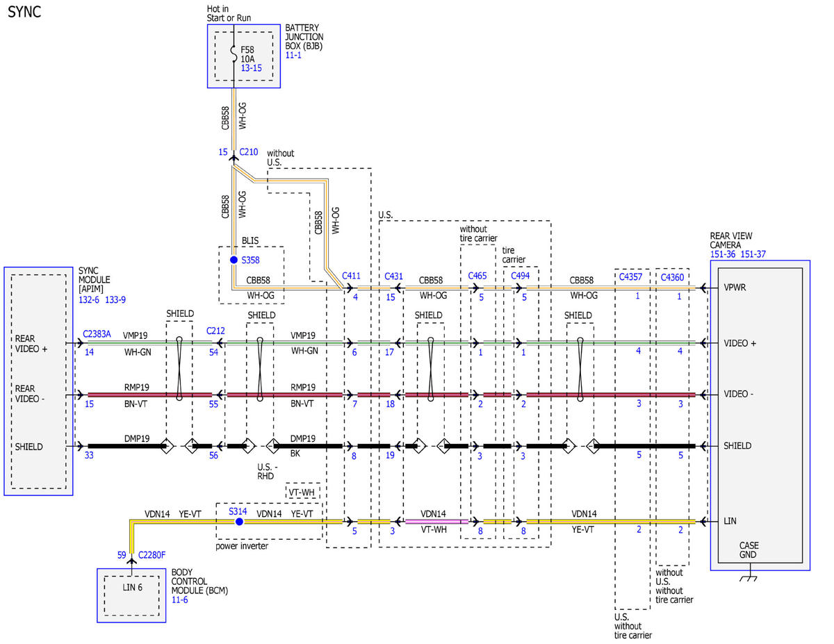Image resolution: width=834 pixels, height=644 pixels.
Task: Select connector label C494
Action: (521, 276)
